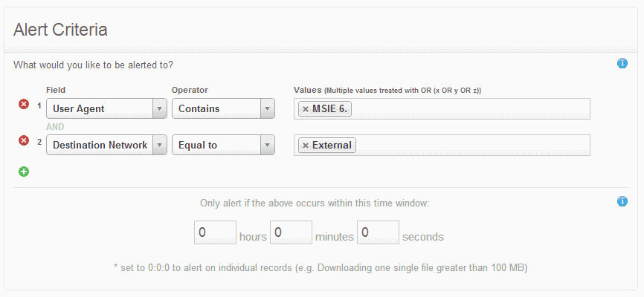This screenshot has height=297, width=644.
Task: Open info icon beside time window
Action: (x=622, y=201)
